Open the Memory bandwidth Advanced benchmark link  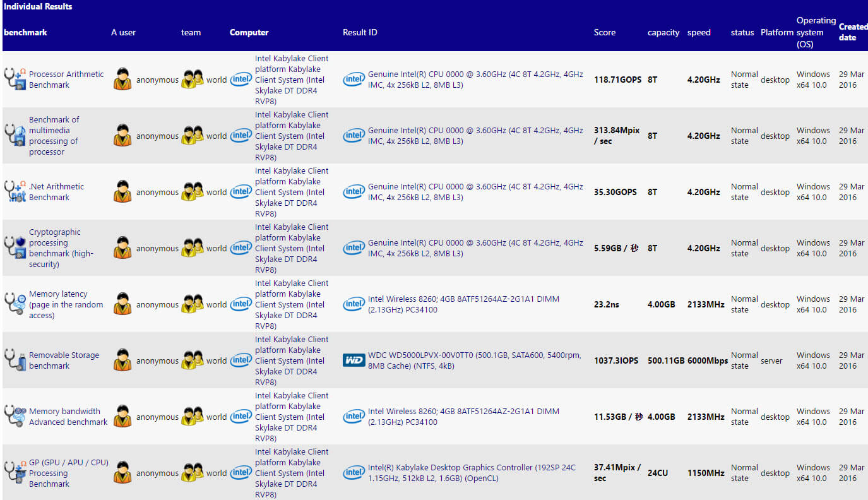click(68, 417)
